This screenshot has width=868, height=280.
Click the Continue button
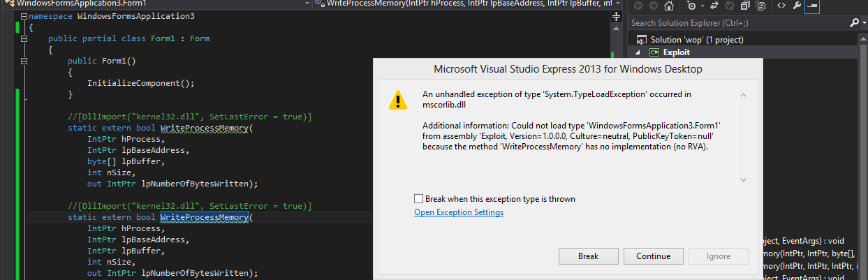point(653,256)
